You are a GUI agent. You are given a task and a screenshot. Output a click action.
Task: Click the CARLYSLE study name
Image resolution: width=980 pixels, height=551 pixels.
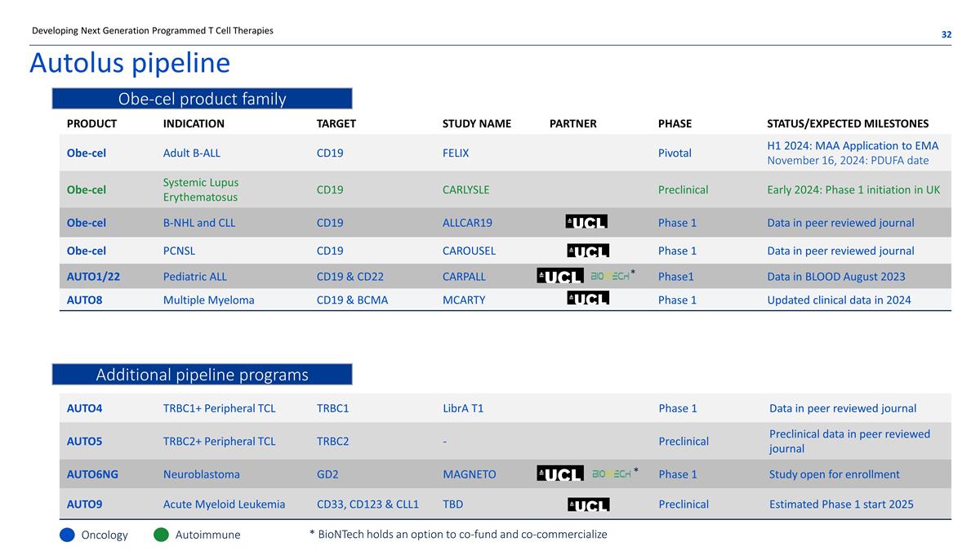(x=465, y=189)
